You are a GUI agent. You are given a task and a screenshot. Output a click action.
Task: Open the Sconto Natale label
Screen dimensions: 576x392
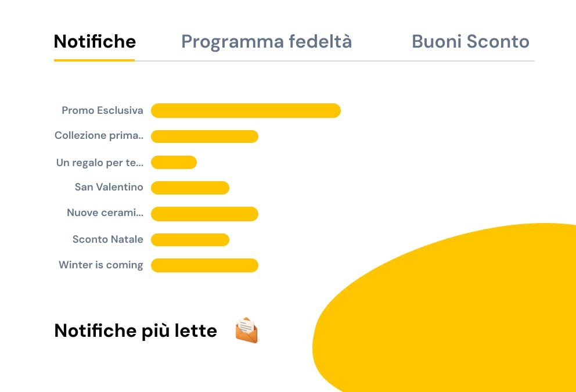[x=107, y=239]
